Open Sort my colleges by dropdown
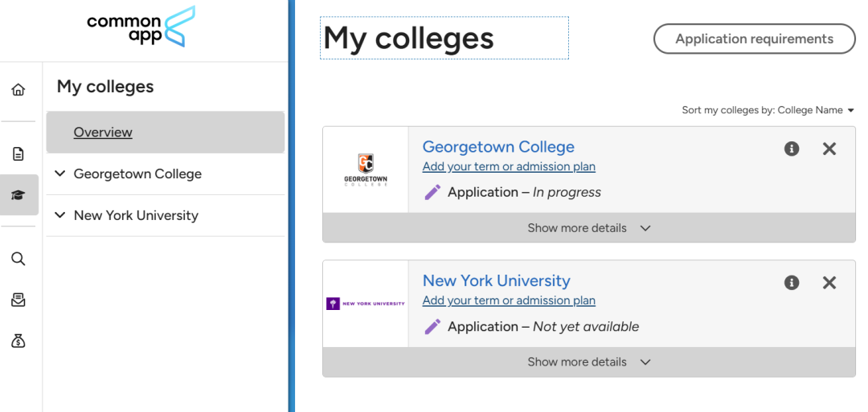The width and height of the screenshot is (868, 412). click(x=768, y=110)
